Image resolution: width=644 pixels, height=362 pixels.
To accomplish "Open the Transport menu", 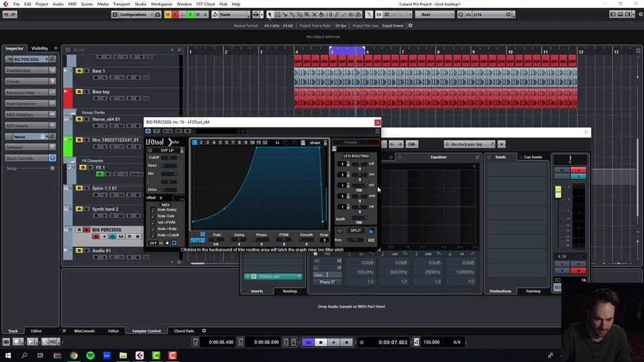I will [121, 4].
